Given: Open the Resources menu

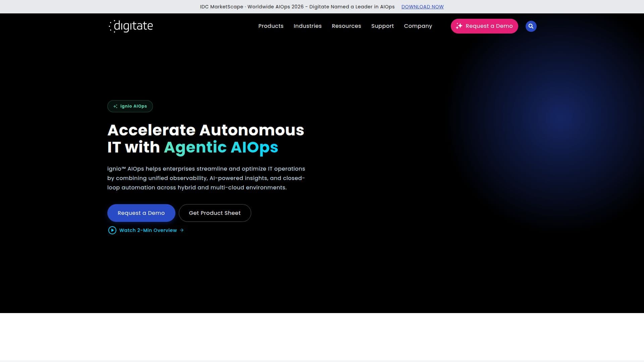Looking at the screenshot, I should click(x=346, y=26).
